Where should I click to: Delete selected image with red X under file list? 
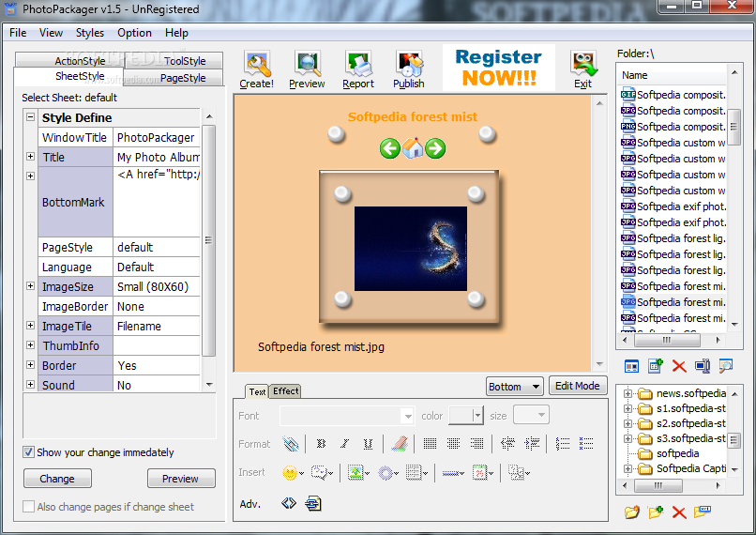tap(679, 366)
